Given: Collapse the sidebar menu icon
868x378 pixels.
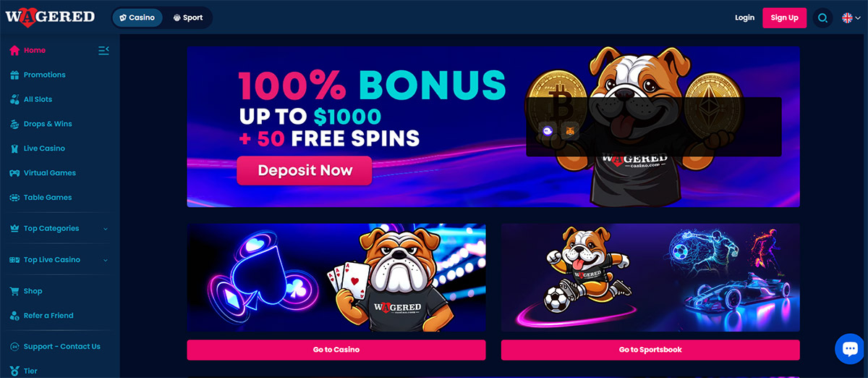Looking at the screenshot, I should point(103,50).
